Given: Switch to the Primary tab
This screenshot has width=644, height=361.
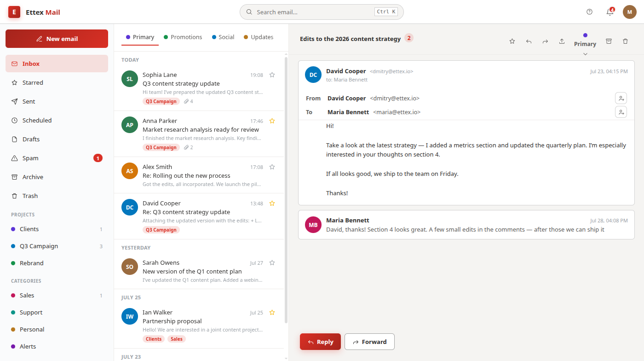Looking at the screenshot, I should coord(140,37).
